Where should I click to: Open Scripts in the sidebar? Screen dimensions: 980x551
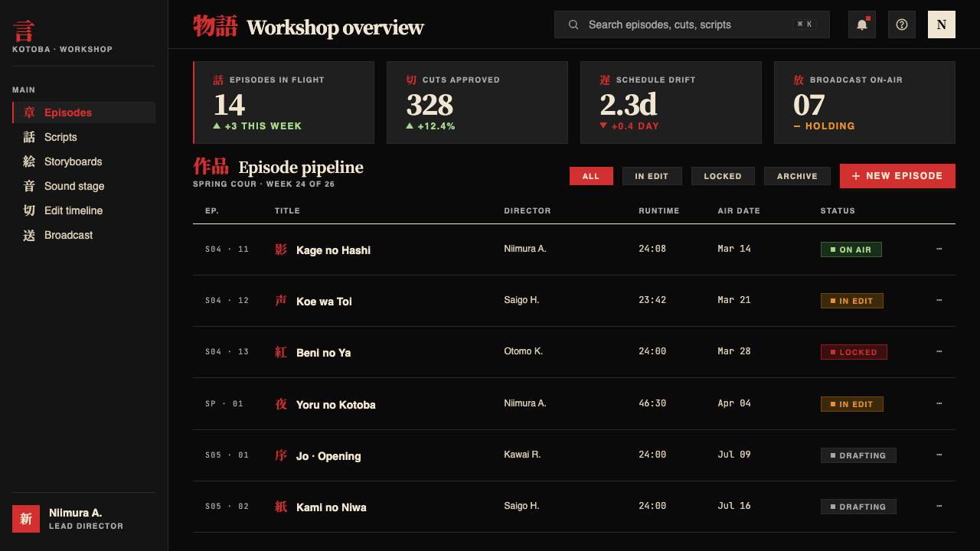84,137
